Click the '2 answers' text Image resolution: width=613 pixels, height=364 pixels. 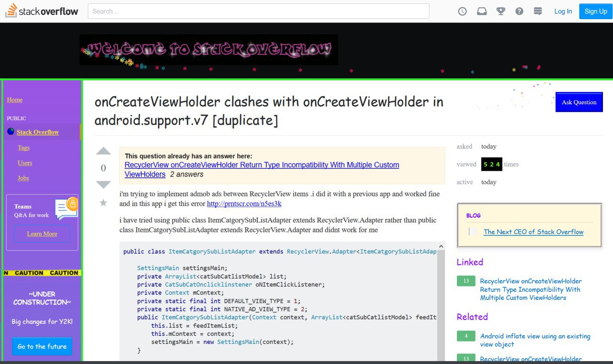pyautogui.click(x=187, y=174)
